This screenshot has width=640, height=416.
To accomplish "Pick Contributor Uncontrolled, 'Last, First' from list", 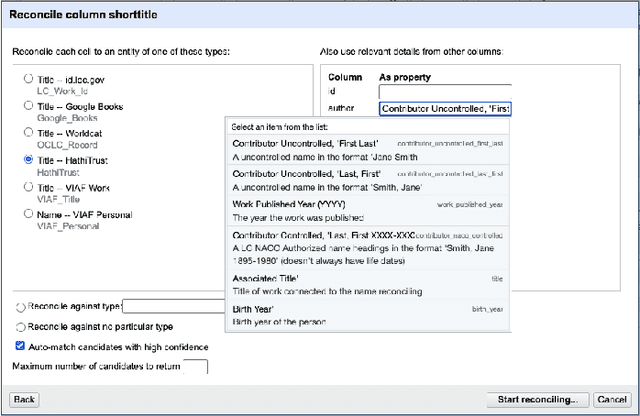I will (368, 180).
